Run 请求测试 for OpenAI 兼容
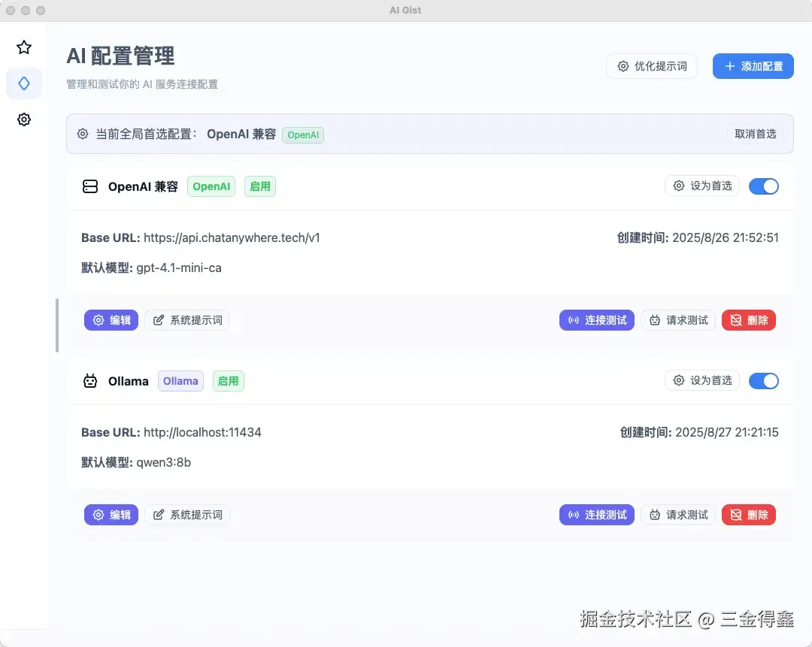The height and width of the screenshot is (647, 812). (x=678, y=320)
